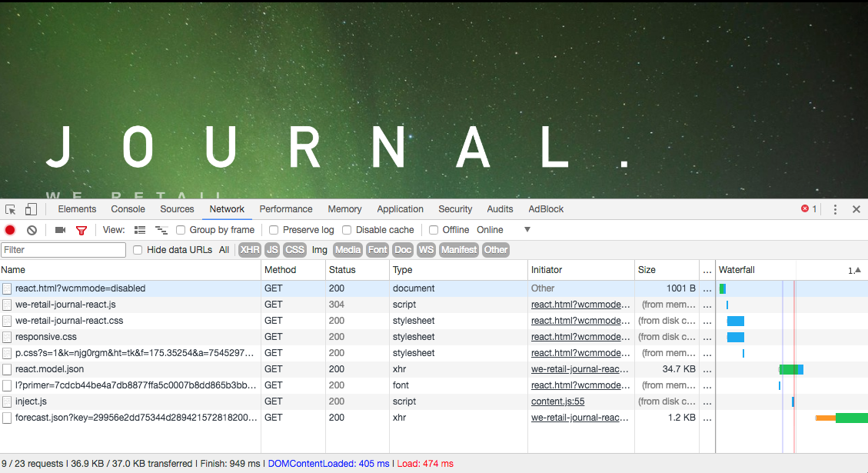
Task: Toggle the WS filter
Action: (426, 250)
